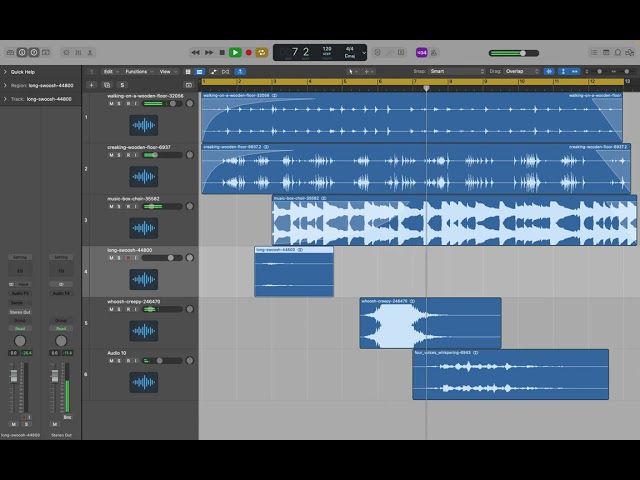The width and height of the screenshot is (640, 480).
Task: Solo the creaking-wooden-floor track
Action: coord(119,155)
